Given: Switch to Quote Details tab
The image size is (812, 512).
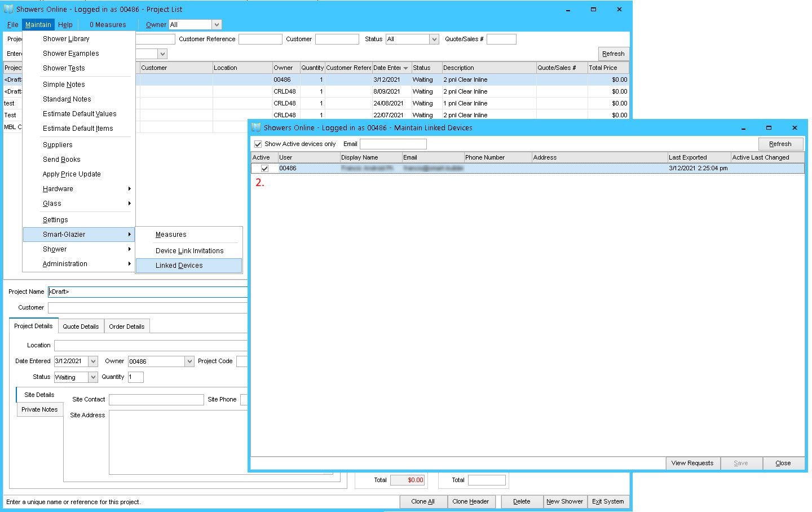Looking at the screenshot, I should click(81, 326).
